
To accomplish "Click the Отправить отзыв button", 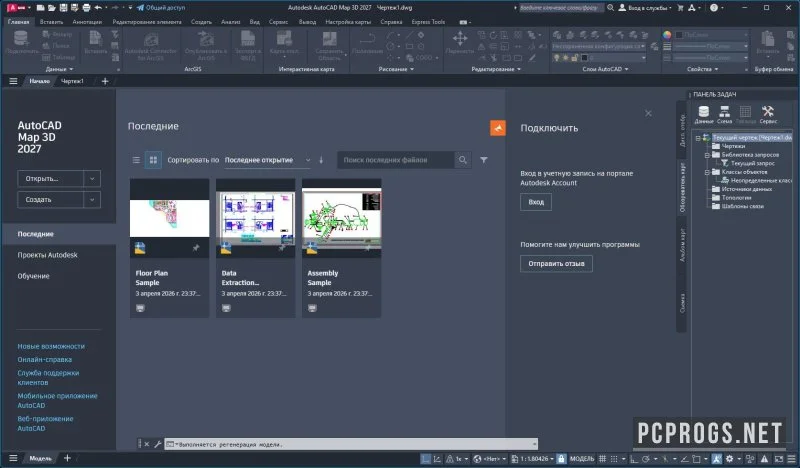I will pos(556,263).
